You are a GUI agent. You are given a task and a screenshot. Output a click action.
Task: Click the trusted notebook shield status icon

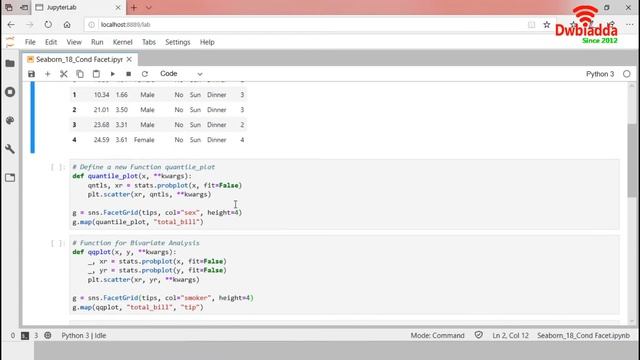(478, 336)
